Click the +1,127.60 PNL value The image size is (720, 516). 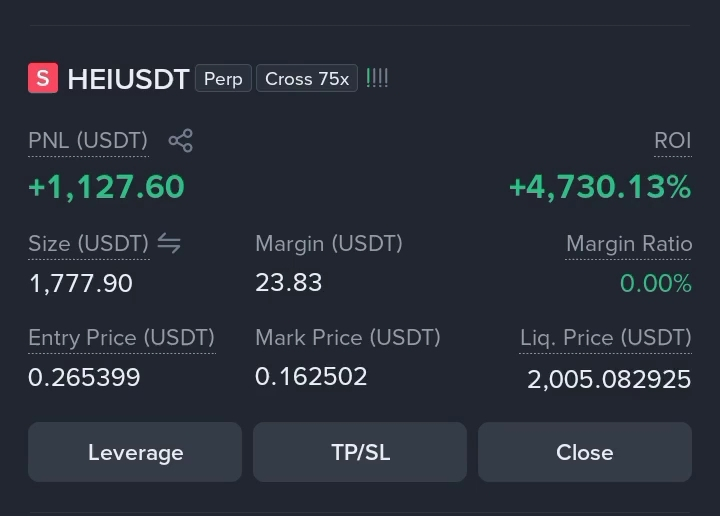107,187
